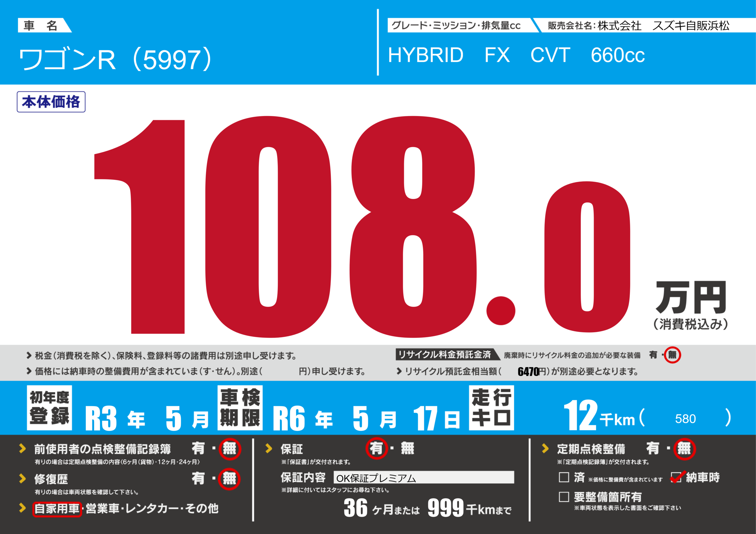
Task: Expand the 税金(消費税を除く) note arrow
Action: click(x=29, y=355)
